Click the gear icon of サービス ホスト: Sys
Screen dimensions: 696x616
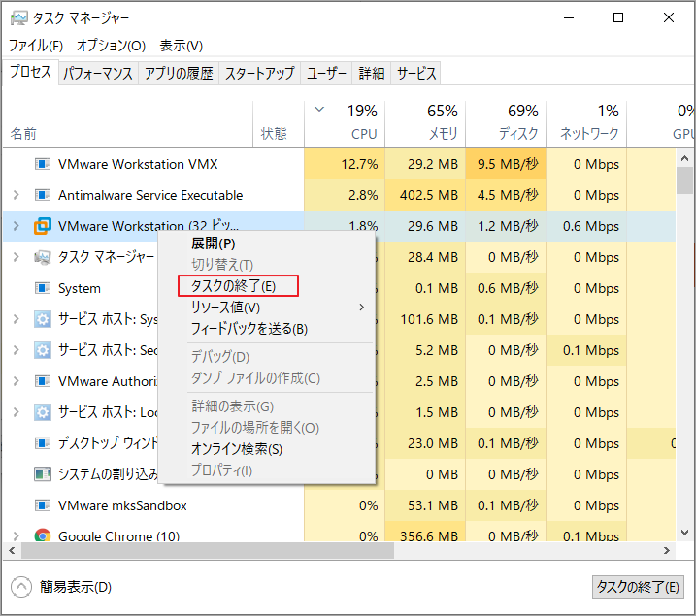(42, 319)
